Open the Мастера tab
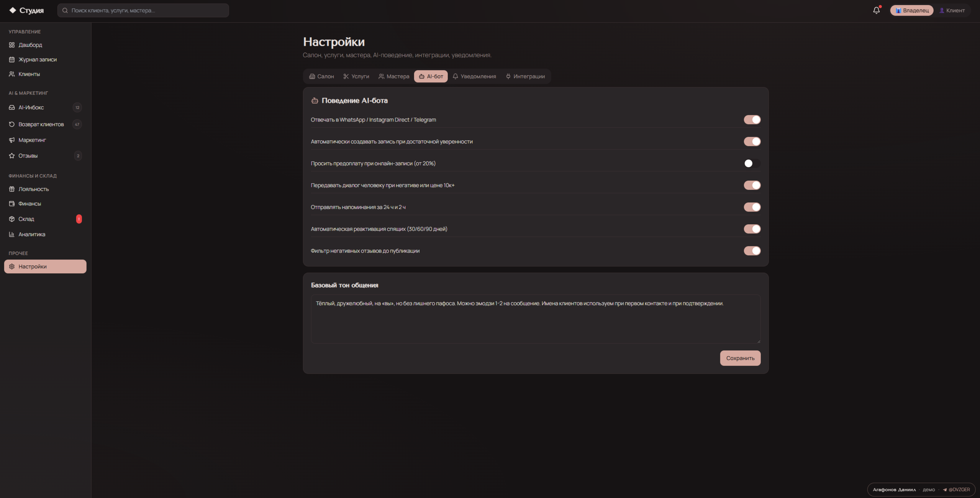This screenshot has width=980, height=498. [x=394, y=76]
